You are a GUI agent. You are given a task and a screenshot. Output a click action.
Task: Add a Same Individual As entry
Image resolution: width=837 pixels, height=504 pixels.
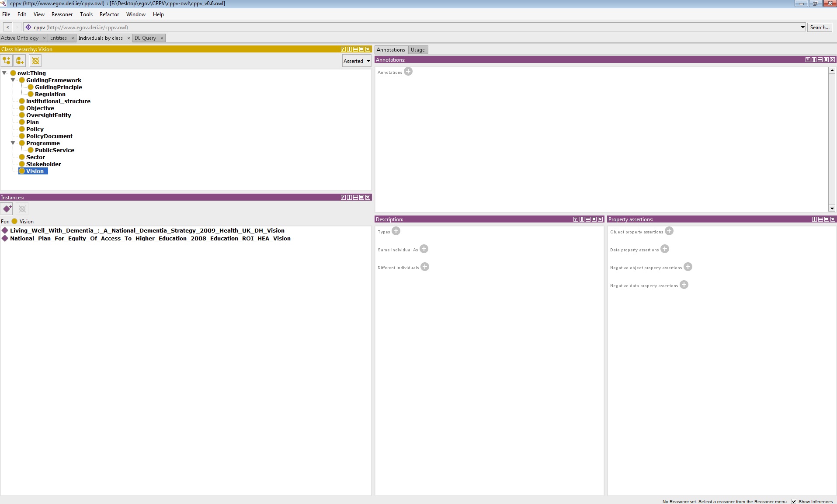pyautogui.click(x=424, y=249)
